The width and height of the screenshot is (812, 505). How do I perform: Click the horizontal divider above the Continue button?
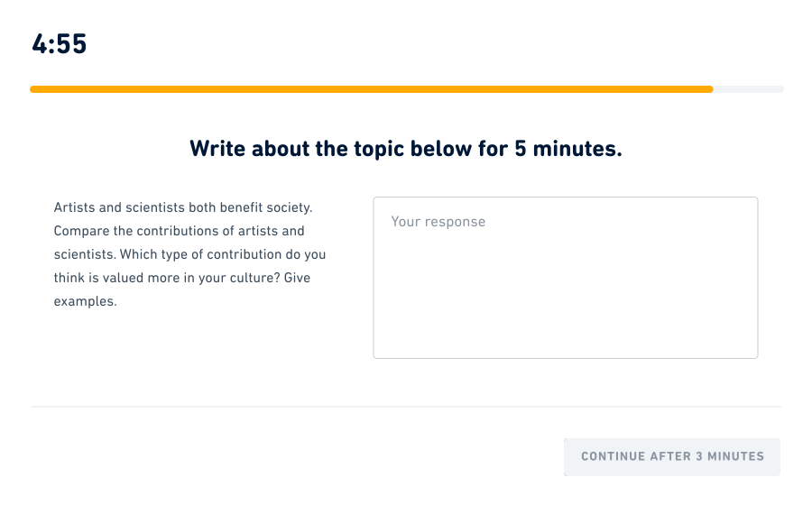[406, 407]
